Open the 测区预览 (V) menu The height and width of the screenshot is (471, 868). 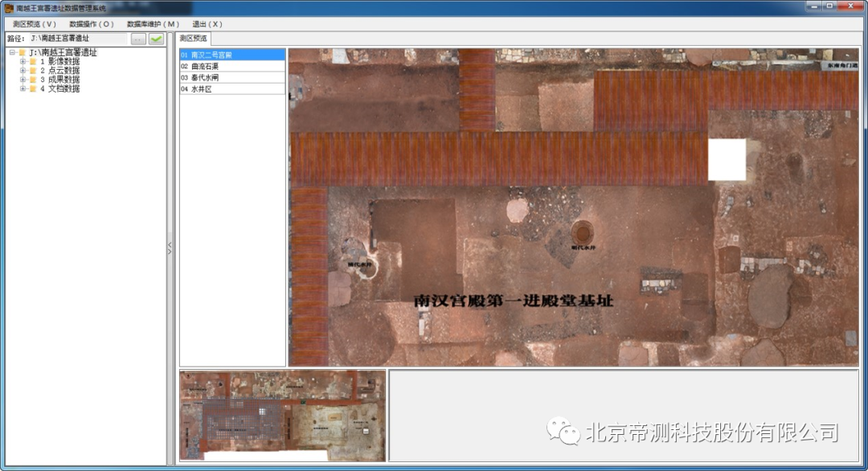35,24
